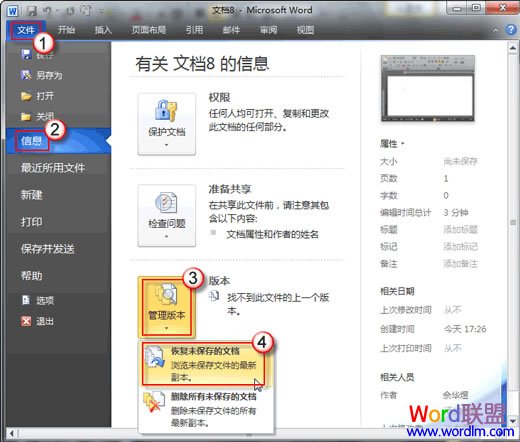
Task: Click the red 退出 (Exit) icon
Action: pyautogui.click(x=26, y=321)
